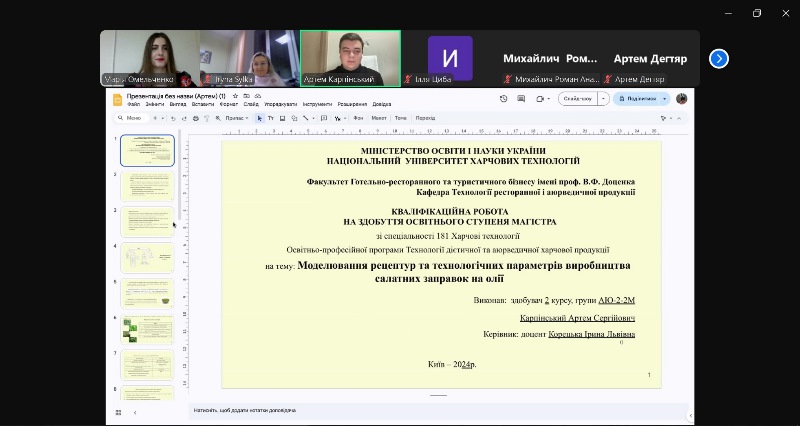Open the Упорядкувати menu
Screen dimensions: 800x426
[281, 104]
